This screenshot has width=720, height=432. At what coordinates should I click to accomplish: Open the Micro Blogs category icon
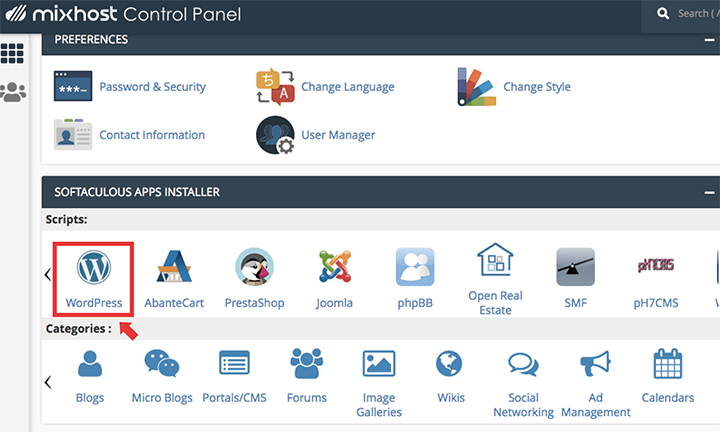coord(162,363)
